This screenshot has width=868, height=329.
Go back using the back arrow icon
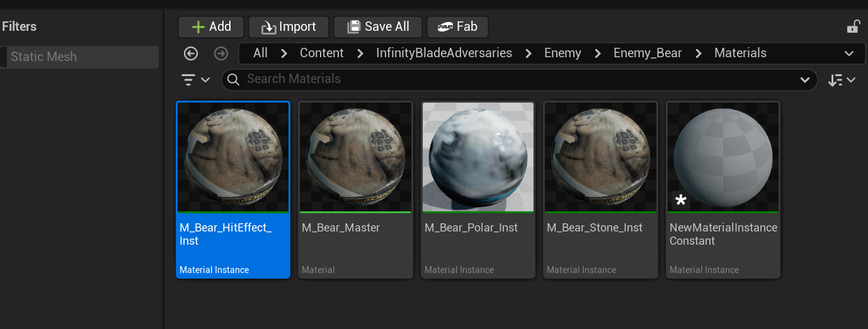pos(191,53)
